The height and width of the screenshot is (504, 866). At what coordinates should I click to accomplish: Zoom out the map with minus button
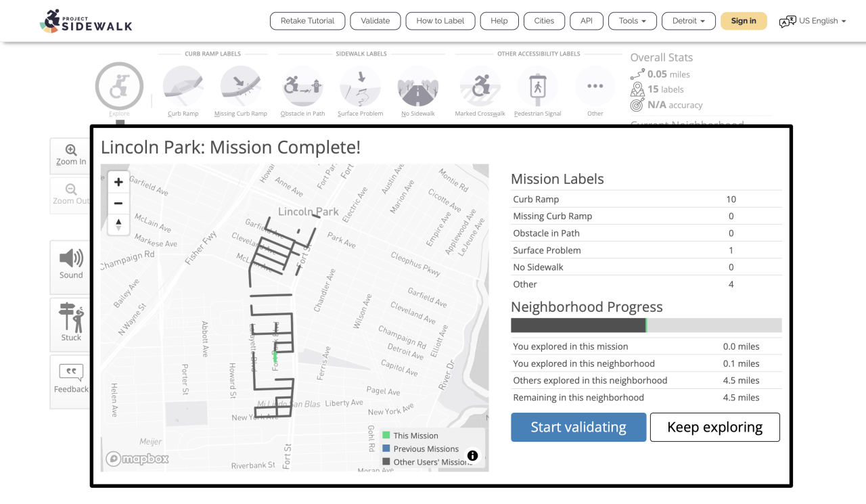[x=118, y=203]
